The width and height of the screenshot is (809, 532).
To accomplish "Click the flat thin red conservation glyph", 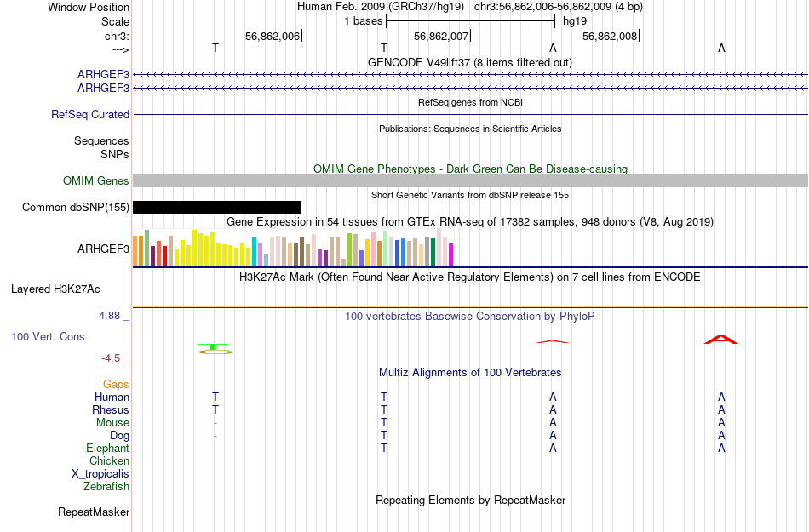I will (553, 341).
